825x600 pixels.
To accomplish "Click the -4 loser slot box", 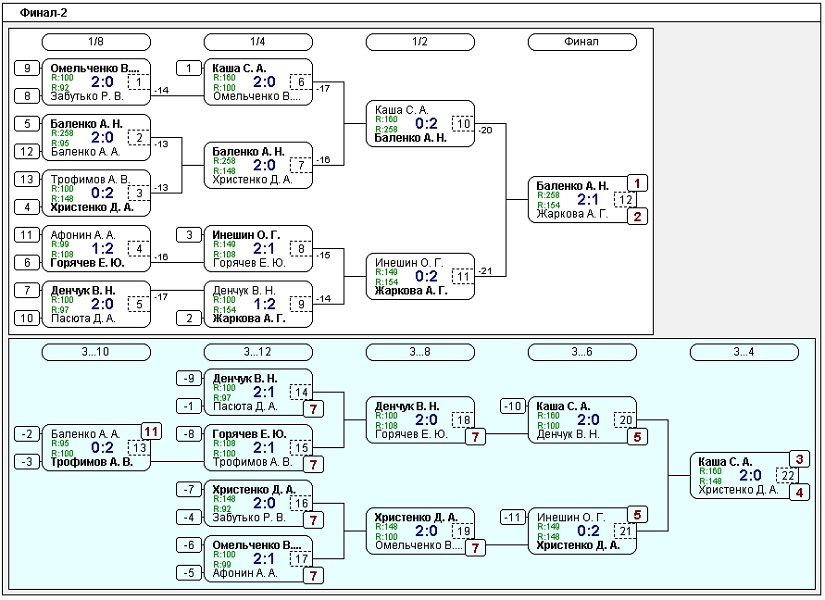I will click(189, 517).
